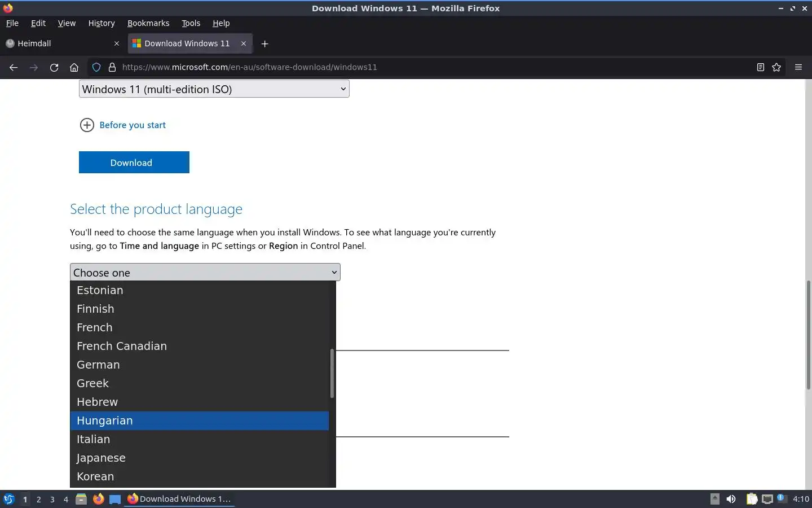Bookmark this page with the star
This screenshot has width=812, height=508.
776,67
